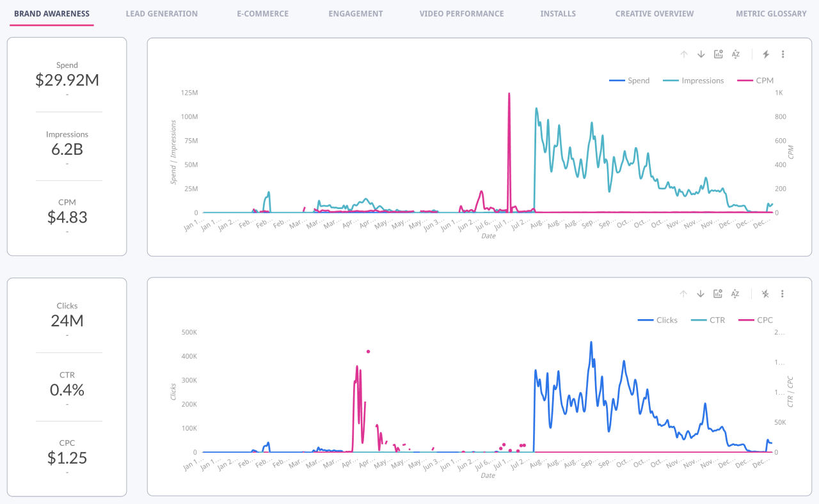Open chart settings icon on Spend chart

719,54
